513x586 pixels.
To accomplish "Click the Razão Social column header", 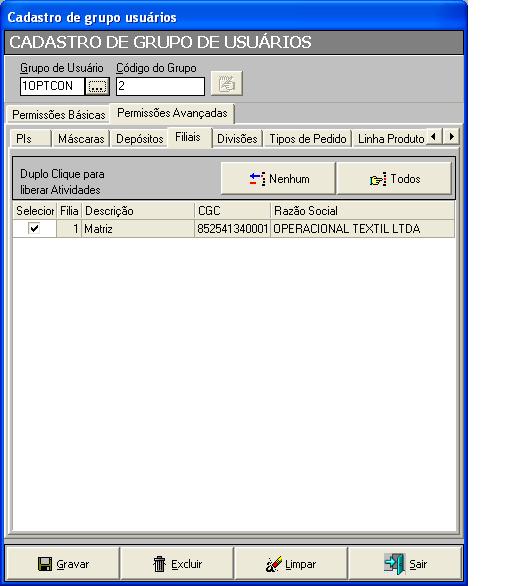I will 362,211.
